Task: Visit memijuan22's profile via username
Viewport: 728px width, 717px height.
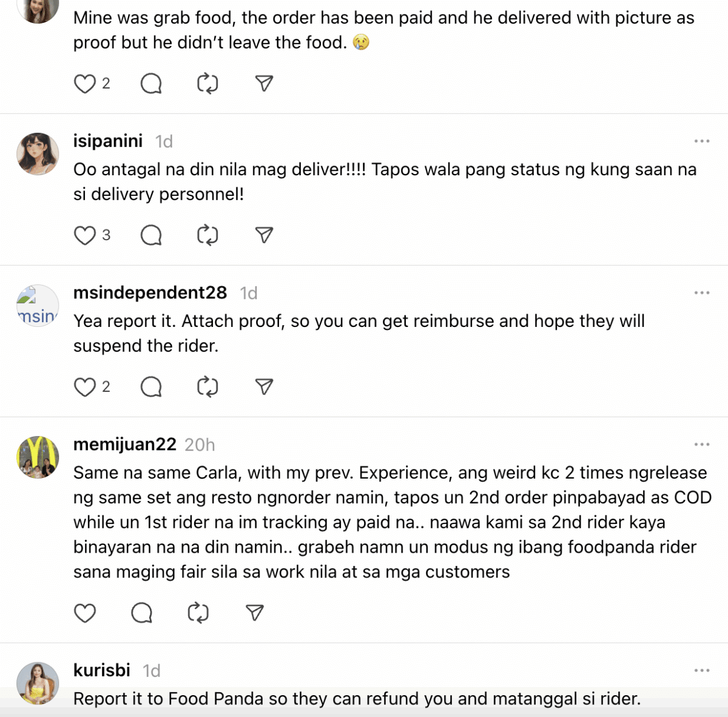Action: click(x=125, y=444)
